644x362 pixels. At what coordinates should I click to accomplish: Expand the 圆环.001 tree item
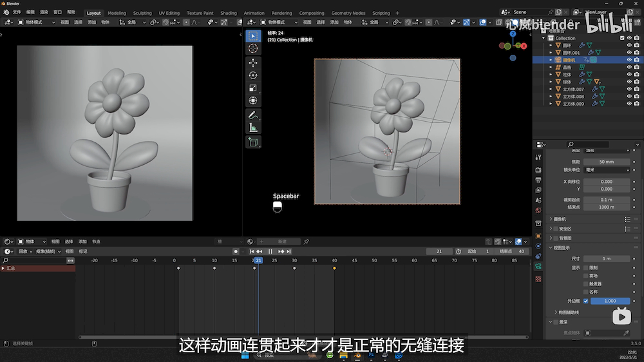coord(551,53)
